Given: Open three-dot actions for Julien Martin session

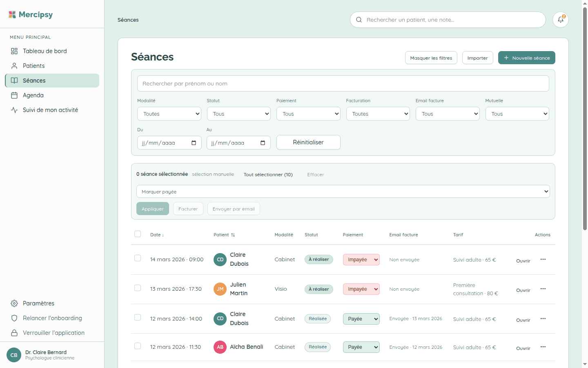Looking at the screenshot, I should coord(543,289).
